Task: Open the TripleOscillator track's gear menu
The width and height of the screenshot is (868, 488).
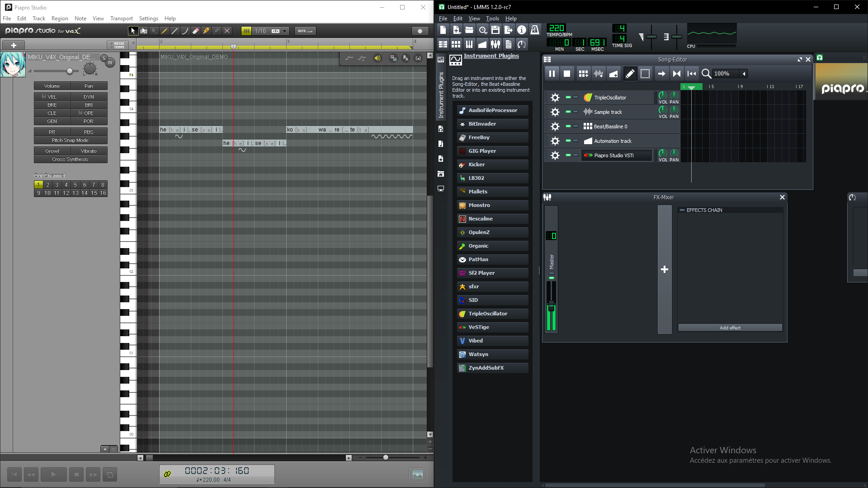Action: [x=555, y=97]
